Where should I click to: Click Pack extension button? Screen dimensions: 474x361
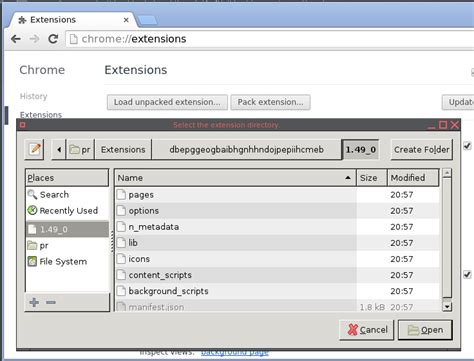coord(270,102)
